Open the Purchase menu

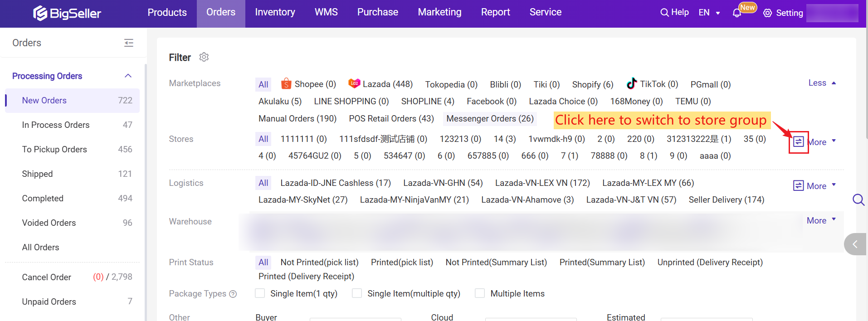378,12
